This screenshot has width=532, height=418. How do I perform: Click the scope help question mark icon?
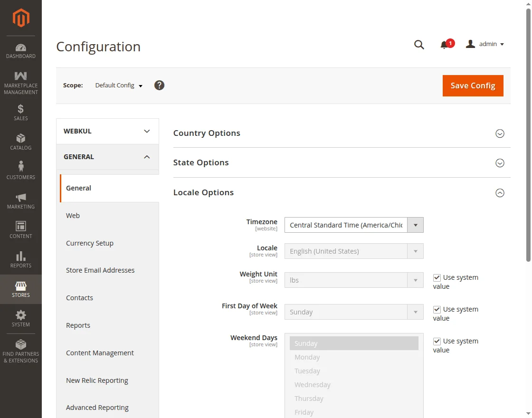[160, 85]
